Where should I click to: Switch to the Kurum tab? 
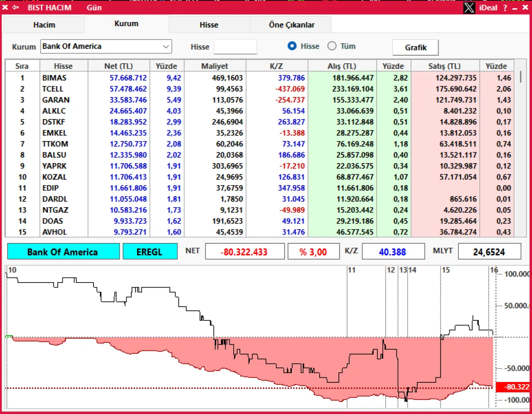pyautogui.click(x=126, y=24)
